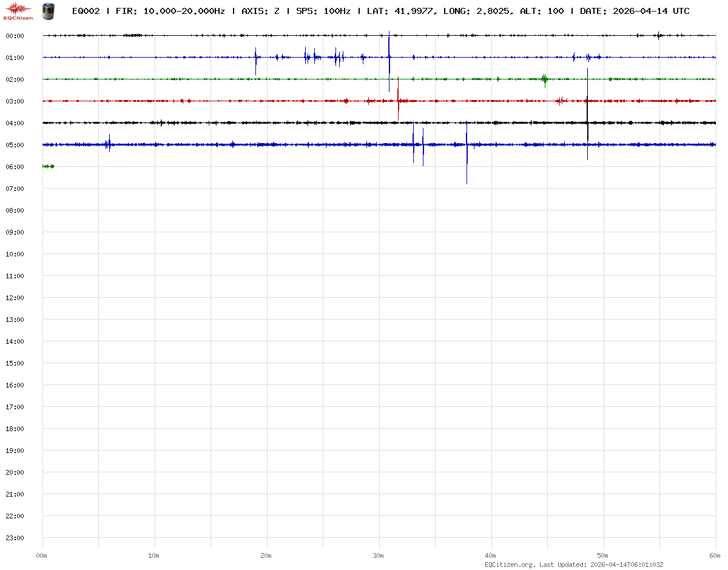
Task: Click the FIR 10.000-20.000Hz filter text
Action: (x=170, y=11)
